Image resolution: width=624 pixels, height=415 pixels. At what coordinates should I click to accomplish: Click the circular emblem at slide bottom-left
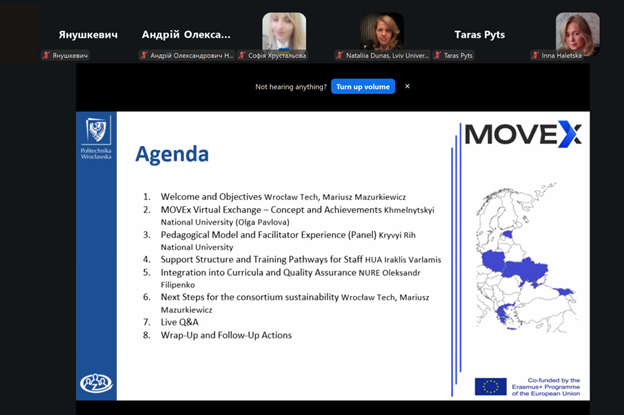click(96, 383)
